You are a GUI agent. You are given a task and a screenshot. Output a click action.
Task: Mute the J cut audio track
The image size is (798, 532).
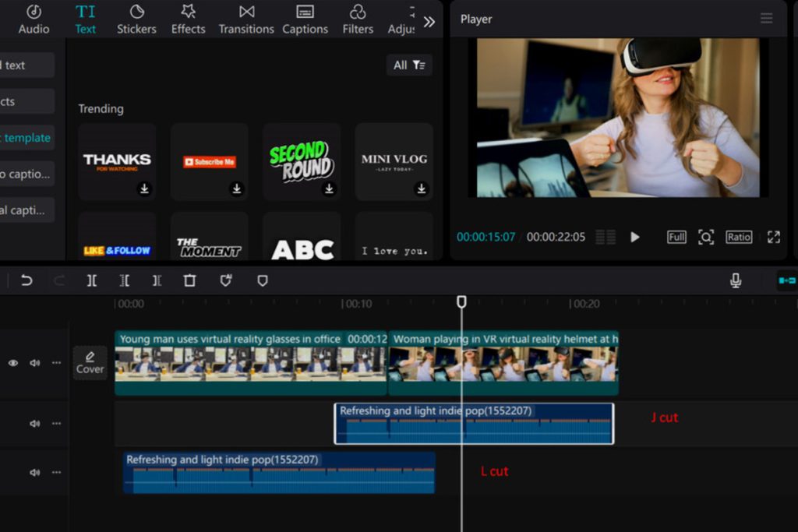coord(34,424)
